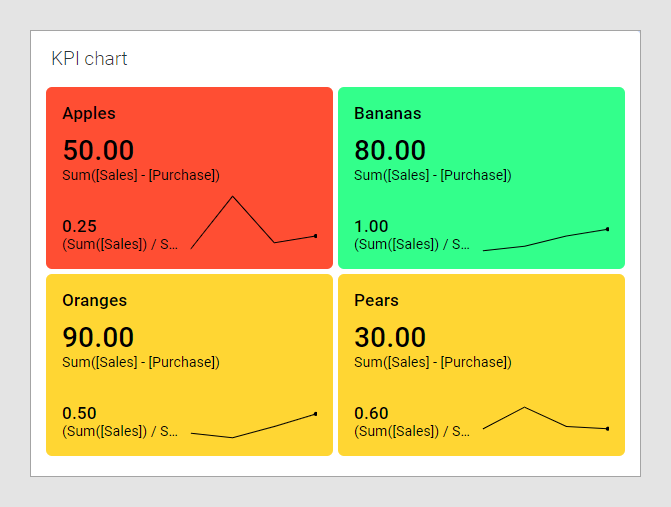The image size is (671, 507).
Task: Click the Oranges tile heading
Action: click(x=94, y=301)
